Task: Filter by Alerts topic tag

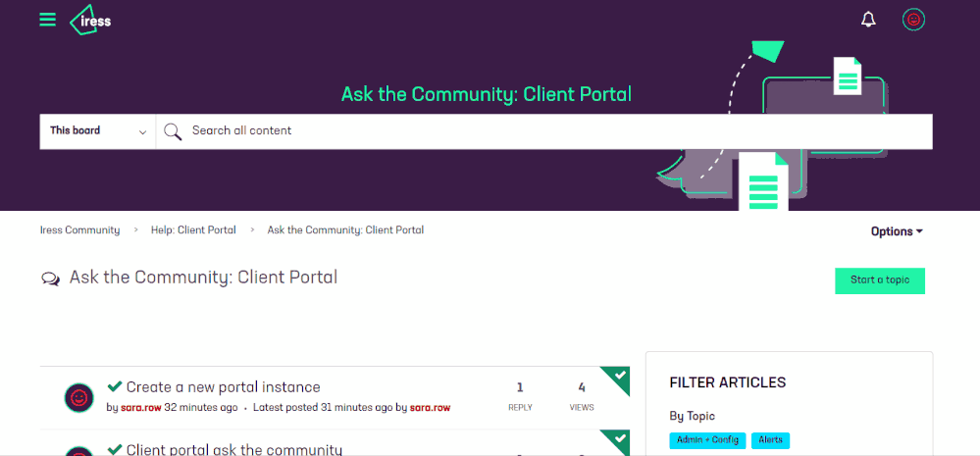Action: (x=770, y=439)
